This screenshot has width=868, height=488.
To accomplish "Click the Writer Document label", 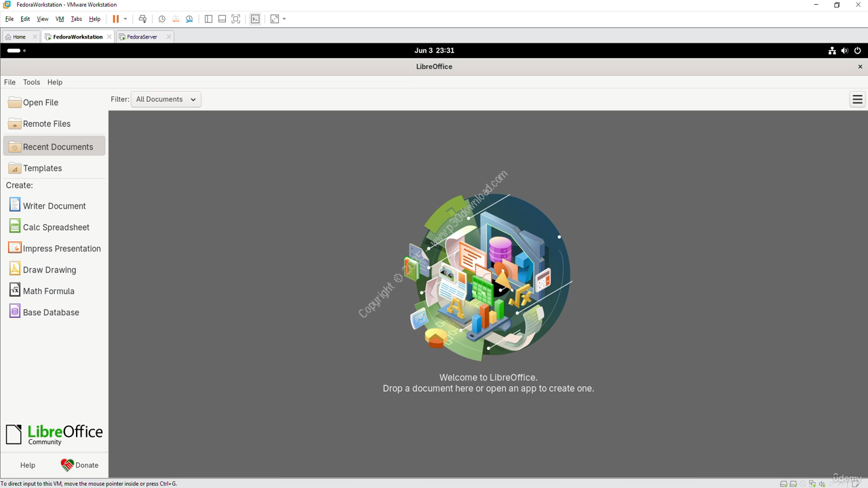I will coord(54,205).
